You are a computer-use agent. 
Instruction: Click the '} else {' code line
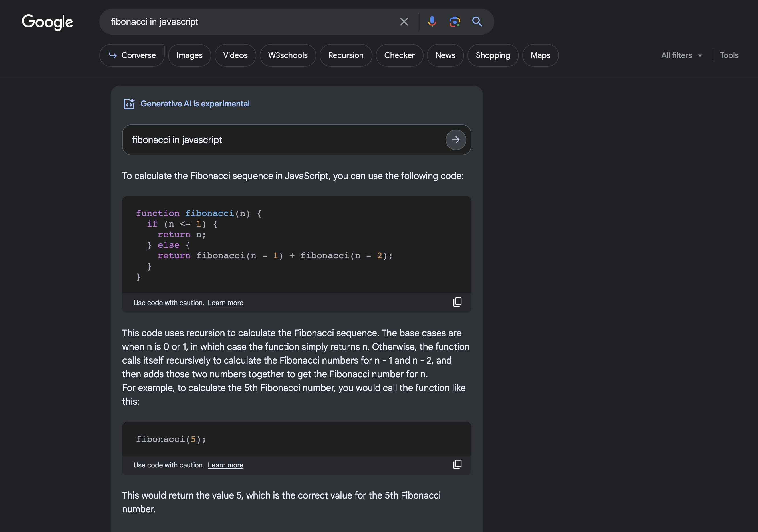tap(168, 245)
